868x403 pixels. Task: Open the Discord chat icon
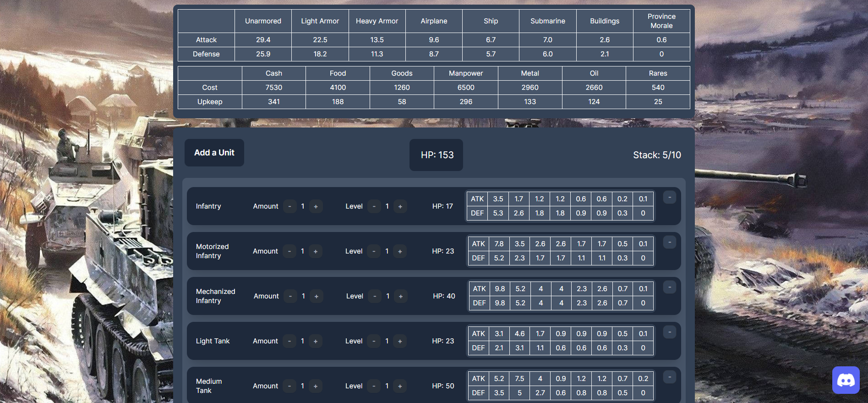coord(846,380)
